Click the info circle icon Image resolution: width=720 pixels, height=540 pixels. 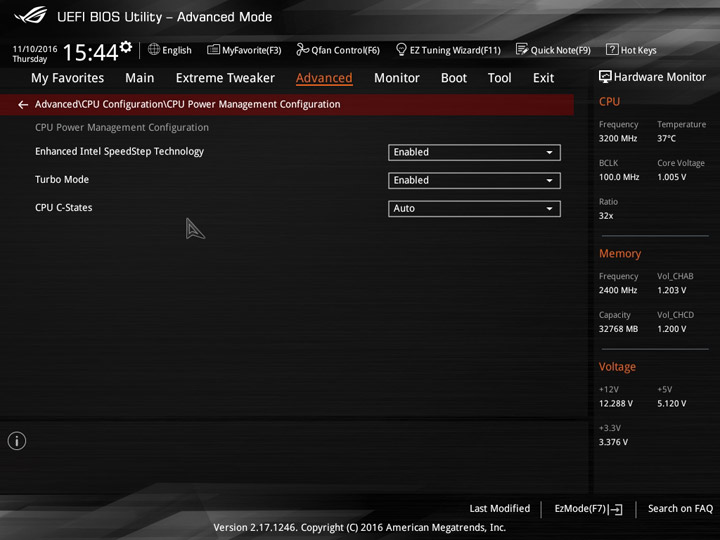17,441
